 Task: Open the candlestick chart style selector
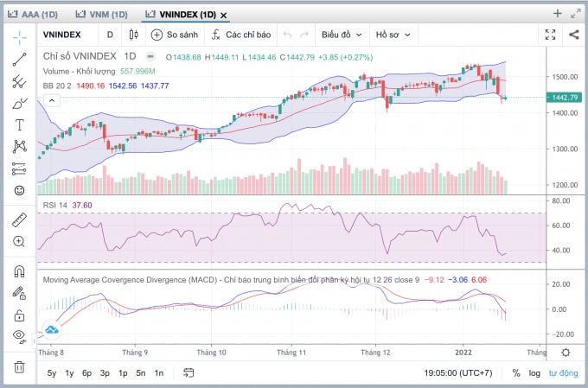(x=133, y=35)
